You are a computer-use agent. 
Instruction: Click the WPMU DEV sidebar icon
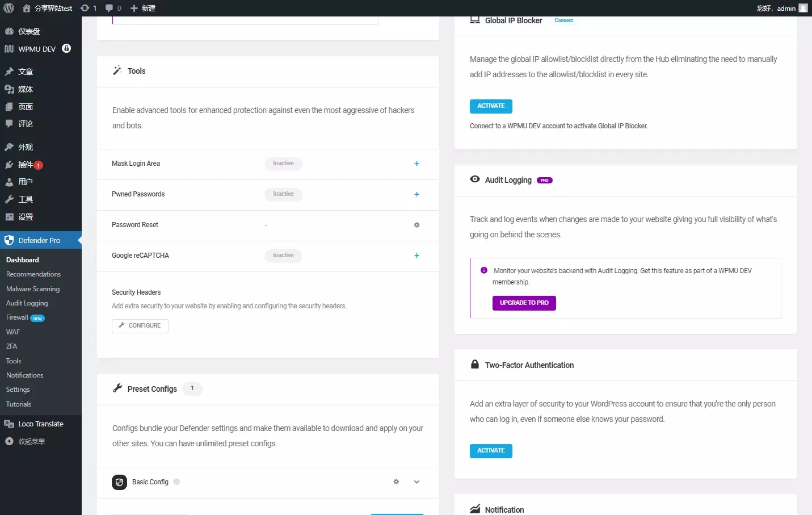pyautogui.click(x=9, y=49)
